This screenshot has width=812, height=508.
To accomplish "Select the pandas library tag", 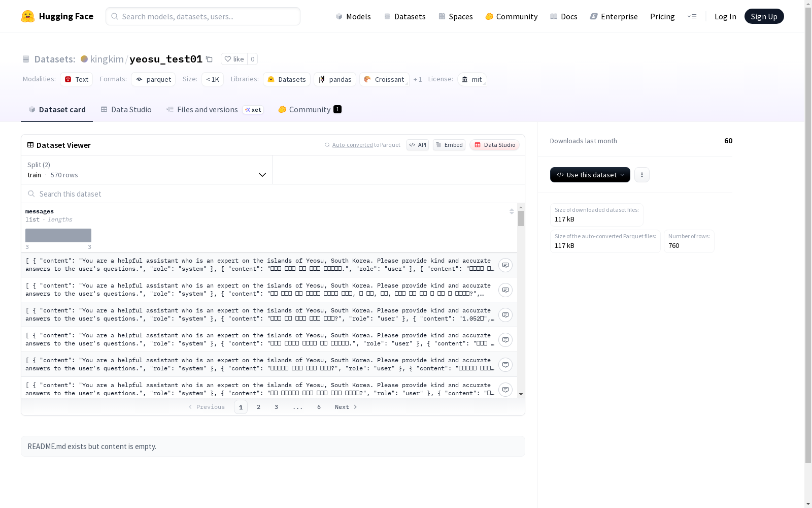I will [335, 79].
